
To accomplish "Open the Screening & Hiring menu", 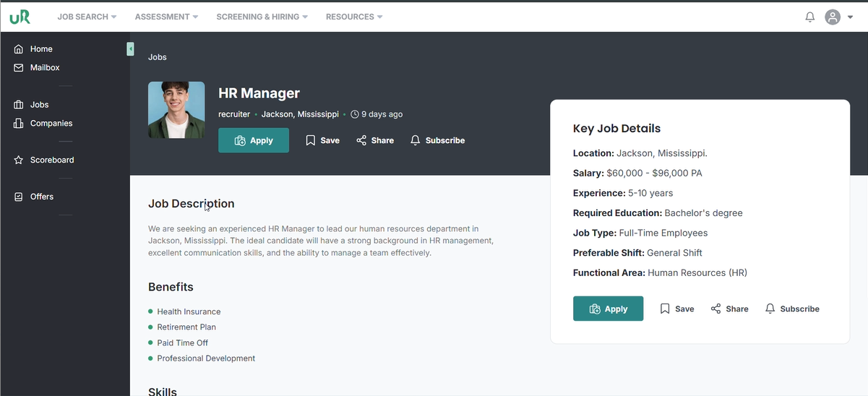I will [262, 17].
